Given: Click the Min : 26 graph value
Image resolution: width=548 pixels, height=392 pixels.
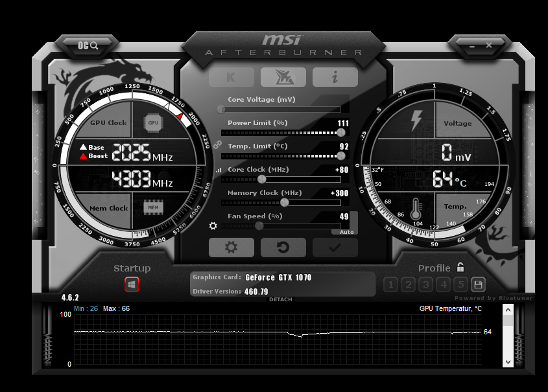Looking at the screenshot, I should click(86, 308).
